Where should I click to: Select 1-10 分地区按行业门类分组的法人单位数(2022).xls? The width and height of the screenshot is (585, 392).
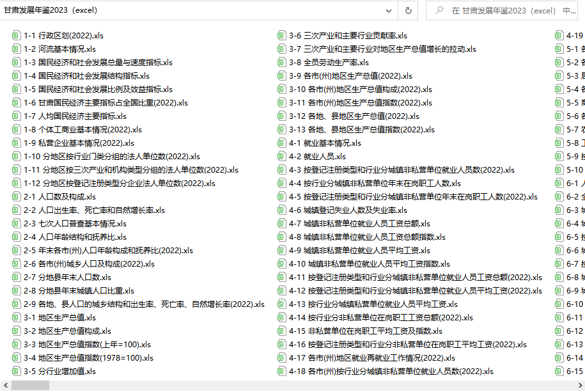[112, 157]
